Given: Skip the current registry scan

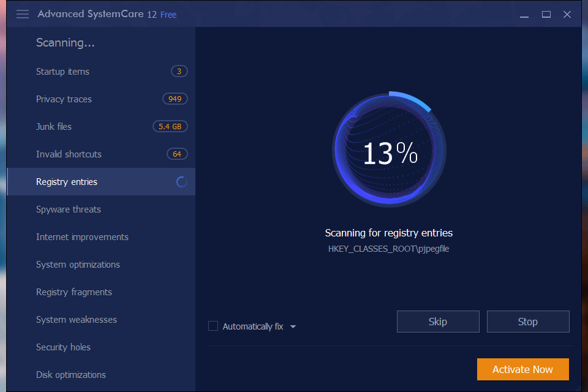Looking at the screenshot, I should (x=438, y=321).
